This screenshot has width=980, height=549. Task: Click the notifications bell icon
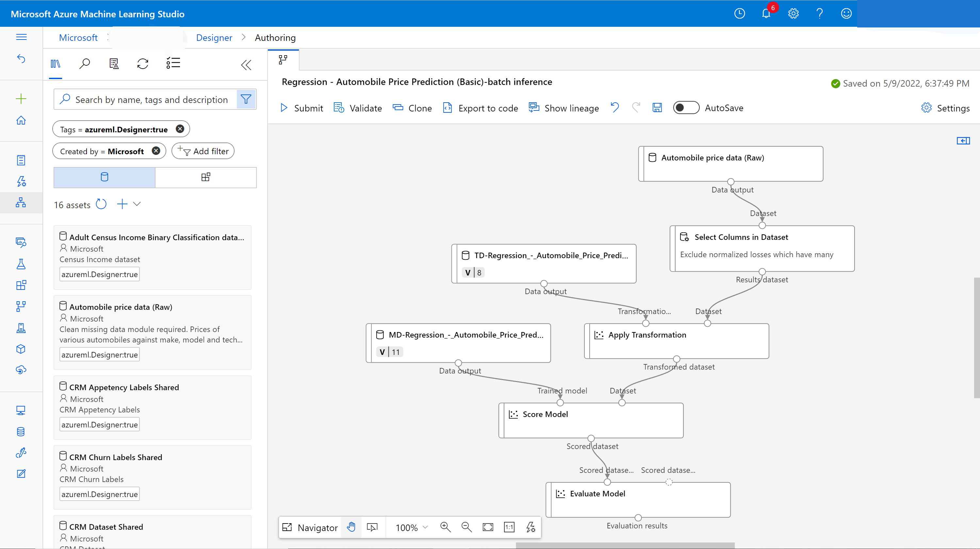tap(766, 14)
